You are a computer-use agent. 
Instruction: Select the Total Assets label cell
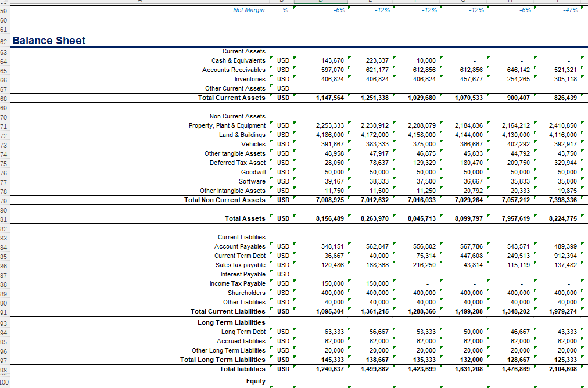(245, 218)
